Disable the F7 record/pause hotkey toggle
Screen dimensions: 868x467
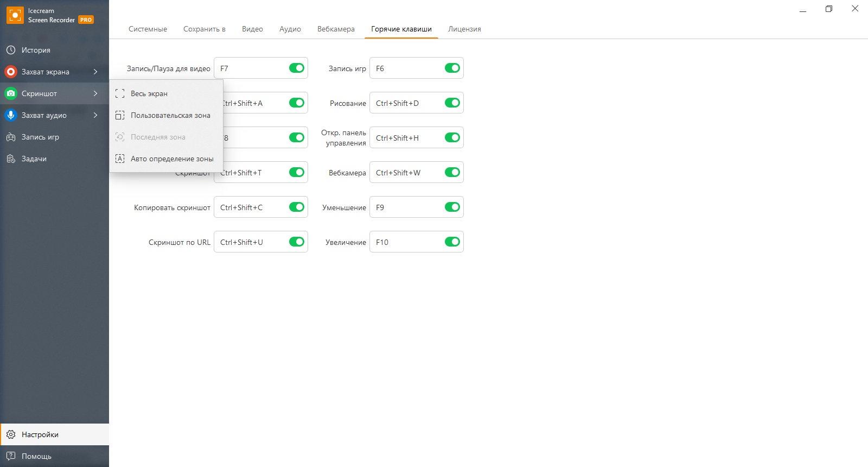(x=297, y=68)
